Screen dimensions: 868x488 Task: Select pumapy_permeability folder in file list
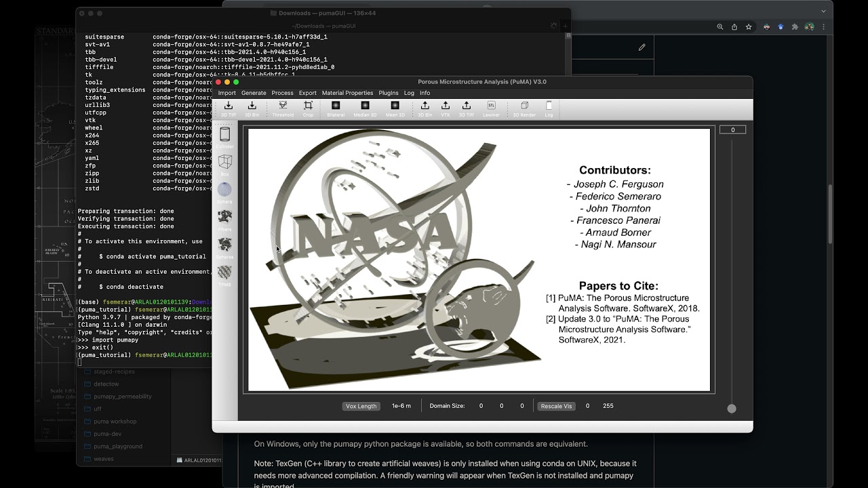click(x=123, y=396)
